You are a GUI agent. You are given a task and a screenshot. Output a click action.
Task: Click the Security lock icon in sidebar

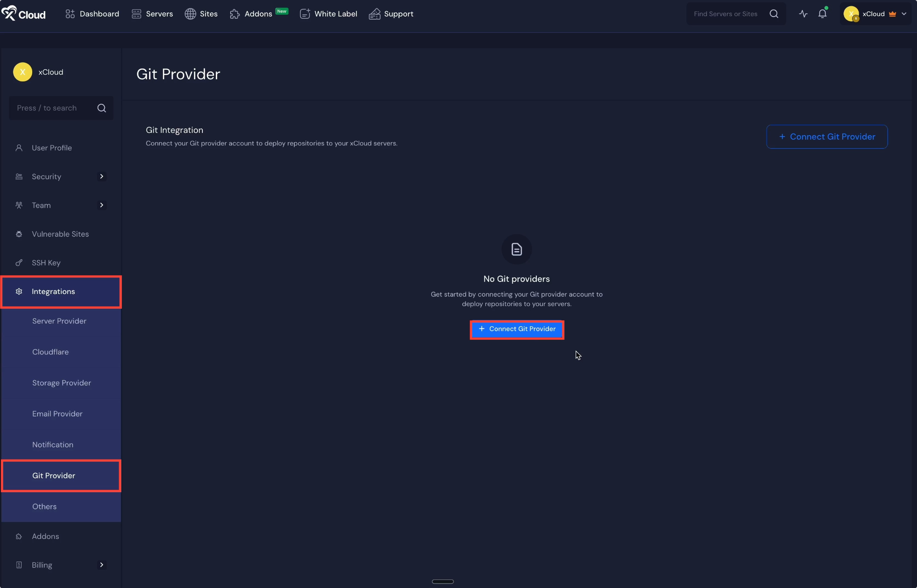tap(19, 176)
